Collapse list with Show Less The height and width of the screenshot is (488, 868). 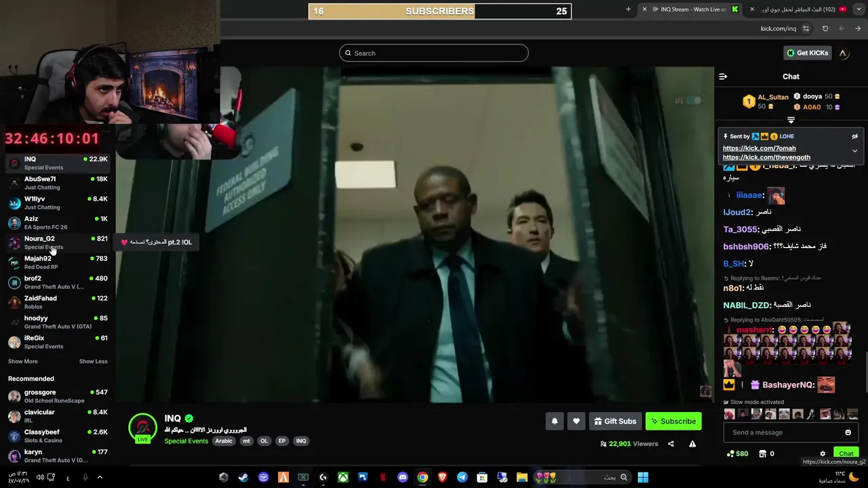(x=93, y=361)
